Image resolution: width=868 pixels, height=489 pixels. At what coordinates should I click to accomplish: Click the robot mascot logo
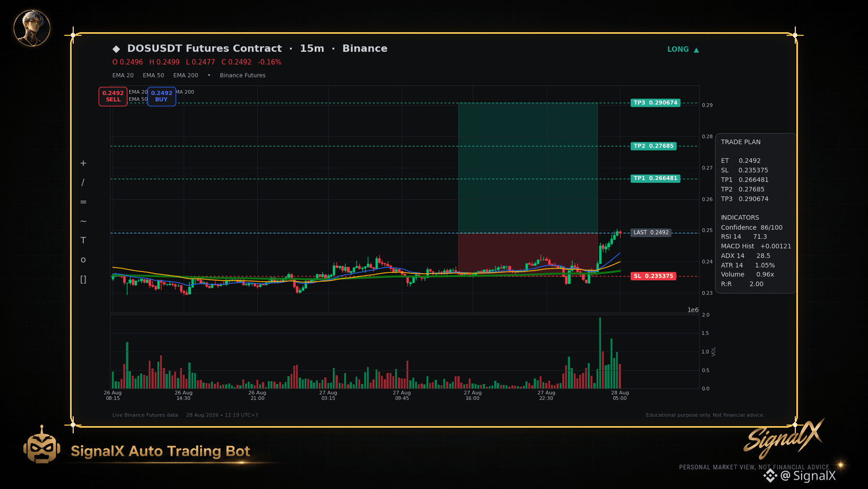42,445
